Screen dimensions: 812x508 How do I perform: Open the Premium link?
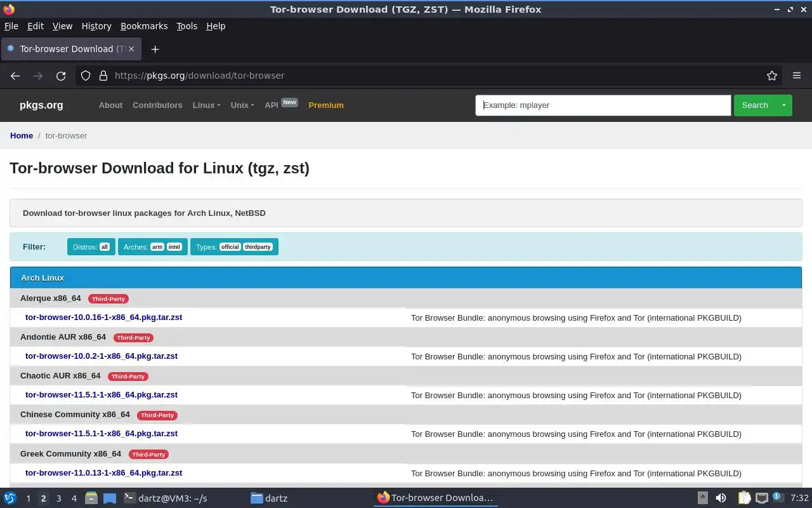pos(326,105)
